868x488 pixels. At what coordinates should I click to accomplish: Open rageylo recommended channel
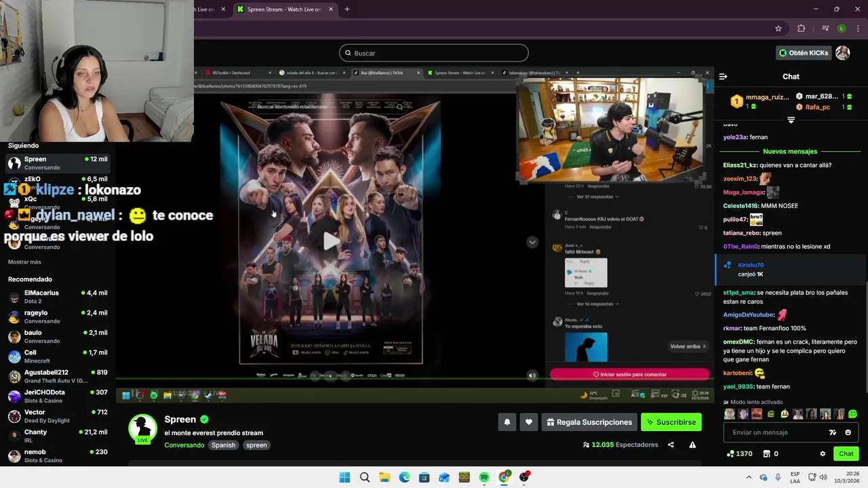[x=58, y=317]
